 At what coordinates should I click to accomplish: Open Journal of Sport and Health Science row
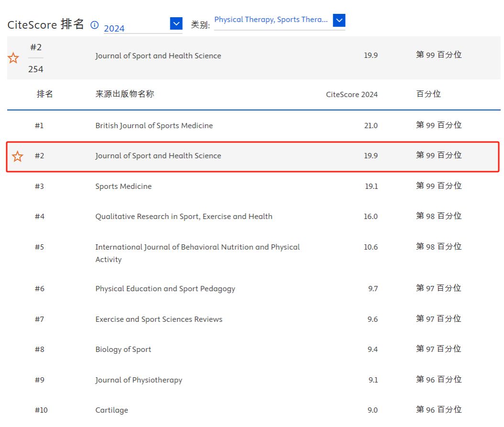158,156
